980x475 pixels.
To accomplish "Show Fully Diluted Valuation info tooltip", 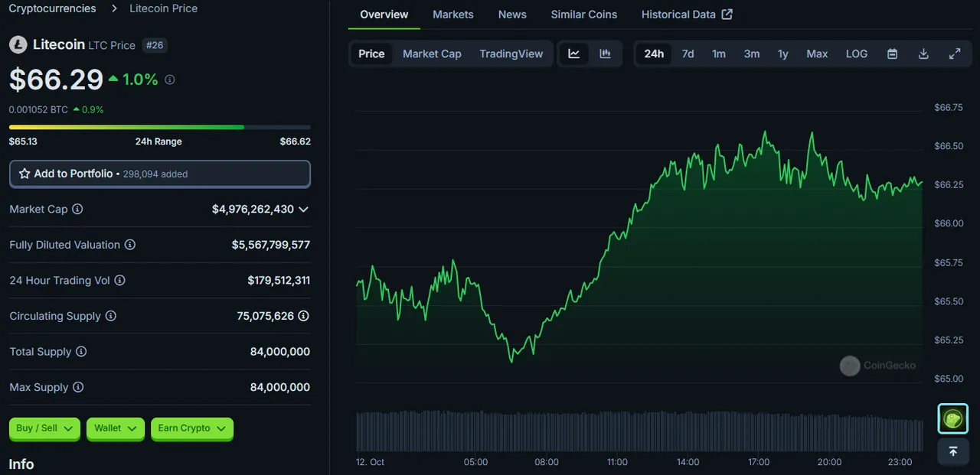I will click(130, 245).
